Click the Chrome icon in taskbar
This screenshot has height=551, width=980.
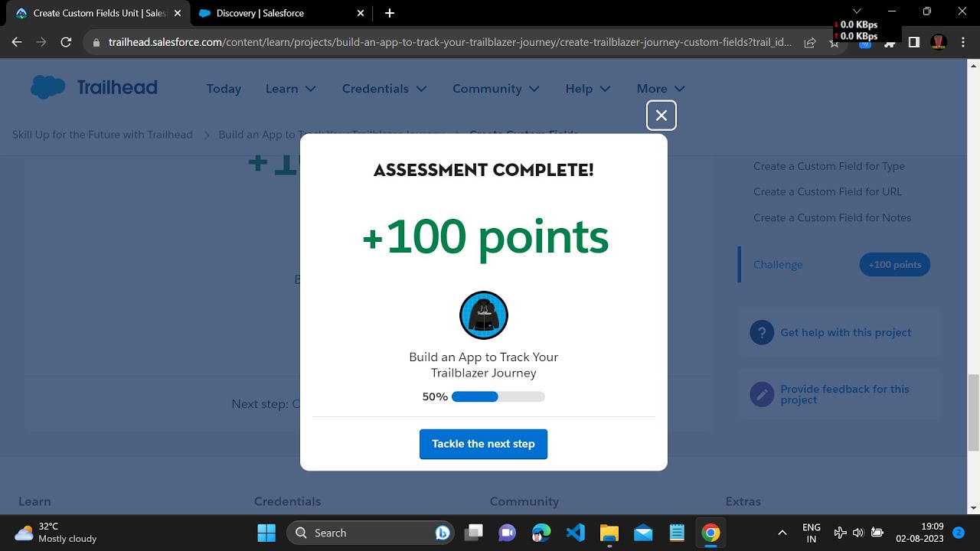point(711,533)
